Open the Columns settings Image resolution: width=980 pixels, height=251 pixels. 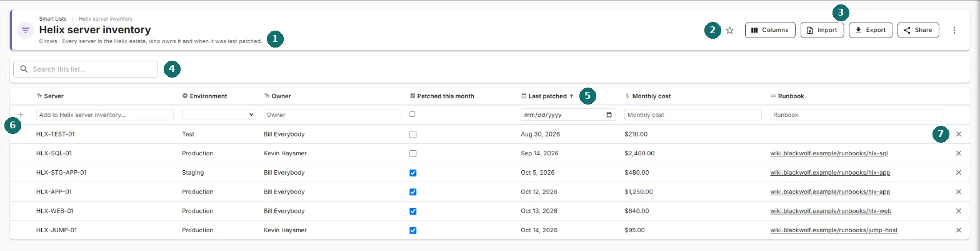770,30
